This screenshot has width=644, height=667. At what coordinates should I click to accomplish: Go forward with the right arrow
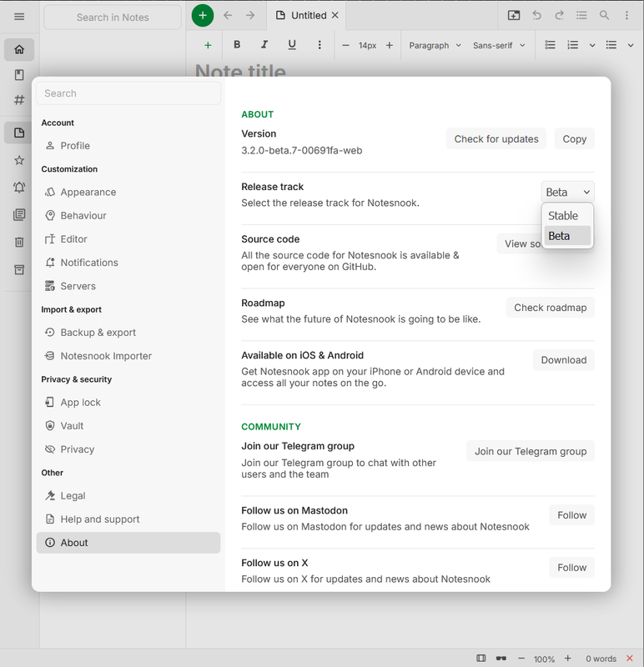point(250,16)
